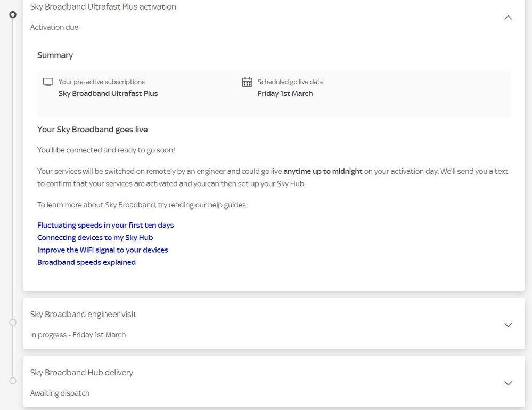Image resolution: width=532 pixels, height=410 pixels.
Task: Collapse the Ultrafast Plus activation section chevron
Action: coord(508,18)
